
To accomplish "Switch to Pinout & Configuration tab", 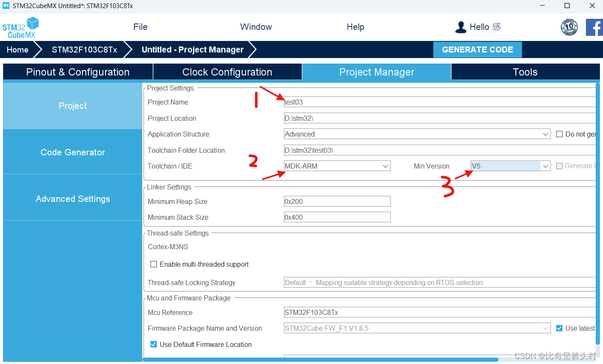I will click(x=78, y=72).
